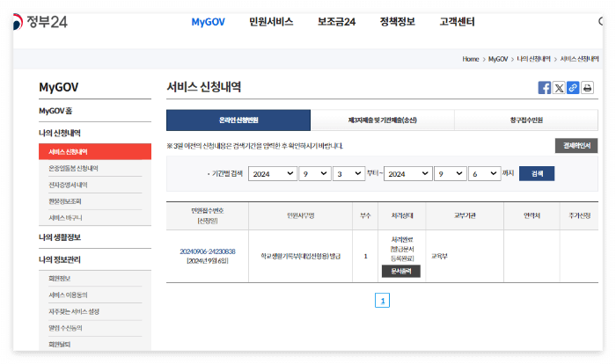Select the 온라인 신청민원 tab

coord(238,120)
